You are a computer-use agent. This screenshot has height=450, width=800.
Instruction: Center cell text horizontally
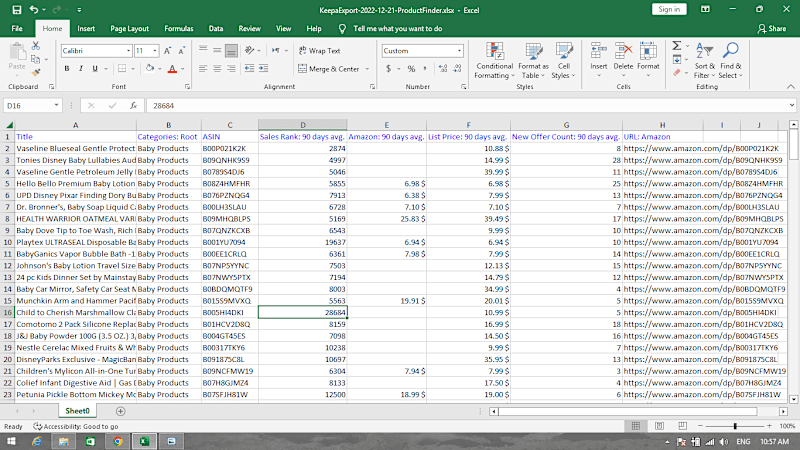click(x=217, y=68)
